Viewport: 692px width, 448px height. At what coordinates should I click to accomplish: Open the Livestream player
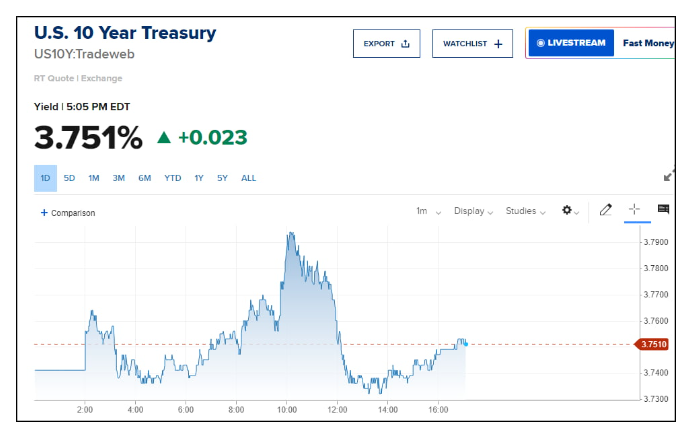point(570,43)
